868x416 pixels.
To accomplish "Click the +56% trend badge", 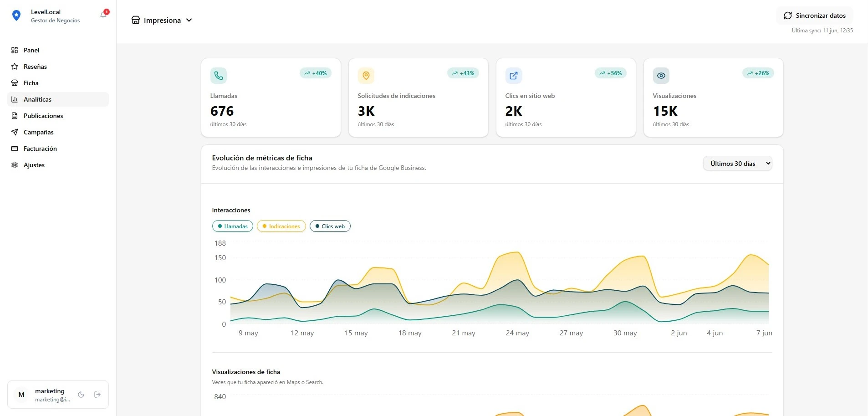I will [x=611, y=73].
